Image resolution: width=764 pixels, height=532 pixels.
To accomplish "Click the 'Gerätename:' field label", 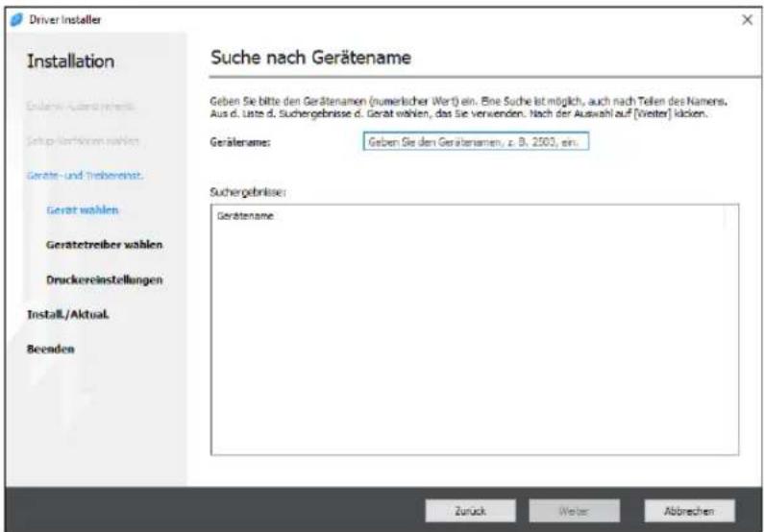I will coord(240,142).
